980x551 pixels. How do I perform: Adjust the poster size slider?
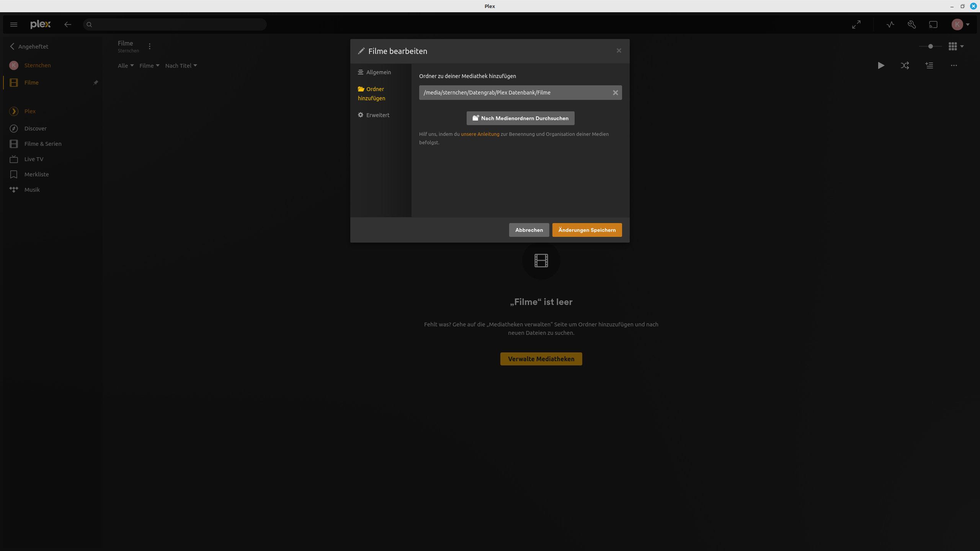point(931,46)
